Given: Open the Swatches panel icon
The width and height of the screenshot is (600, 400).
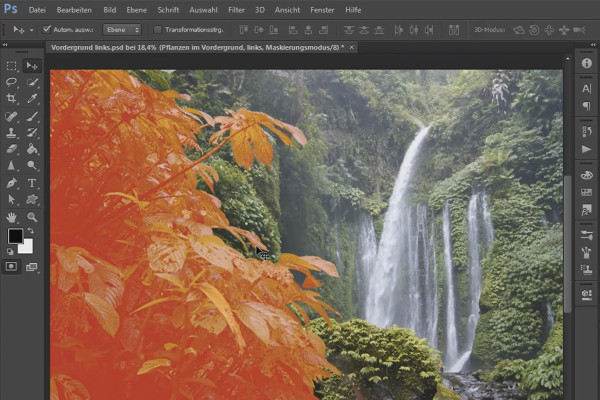Looking at the screenshot, I should (586, 192).
